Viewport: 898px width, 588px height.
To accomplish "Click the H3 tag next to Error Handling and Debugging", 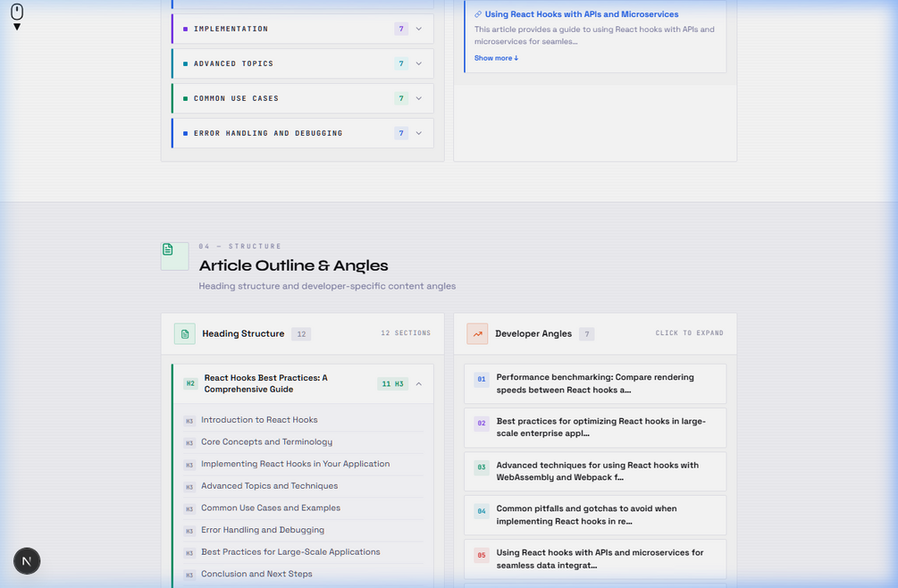I will click(x=189, y=531).
